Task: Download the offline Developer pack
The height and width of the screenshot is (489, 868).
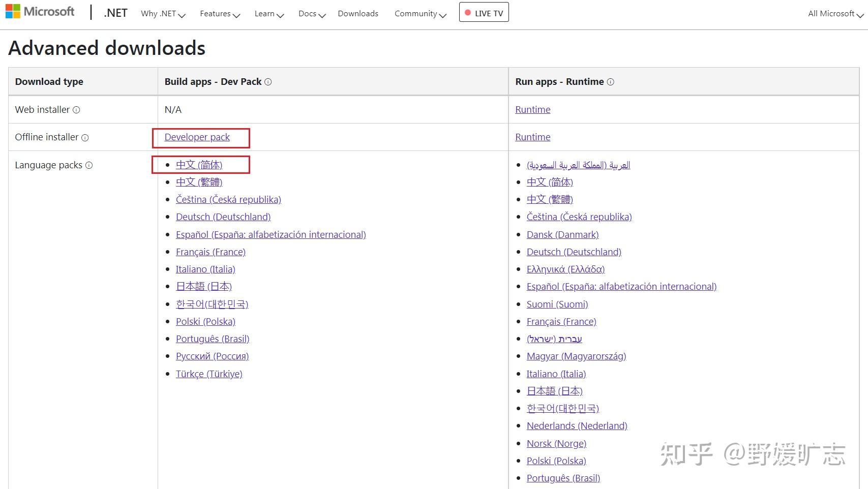Action: pyautogui.click(x=197, y=137)
